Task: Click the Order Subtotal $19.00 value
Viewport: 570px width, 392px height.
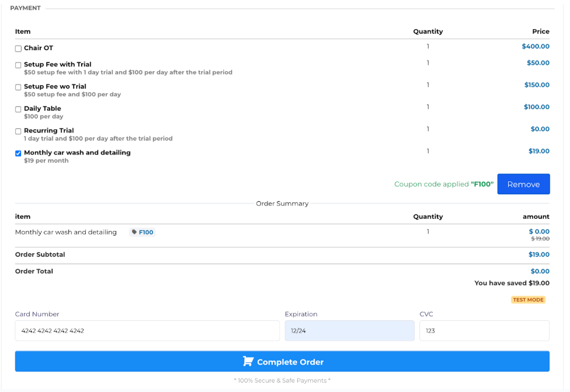Action: click(539, 255)
